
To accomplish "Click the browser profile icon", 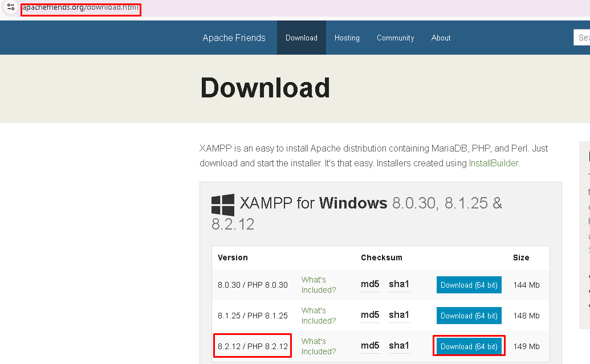I will click(x=10, y=9).
